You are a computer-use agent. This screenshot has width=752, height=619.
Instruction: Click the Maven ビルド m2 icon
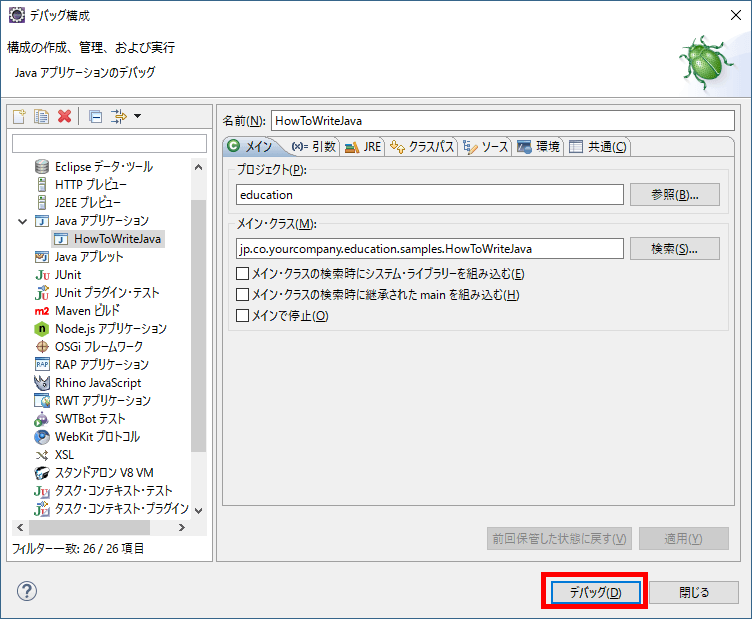[42, 311]
